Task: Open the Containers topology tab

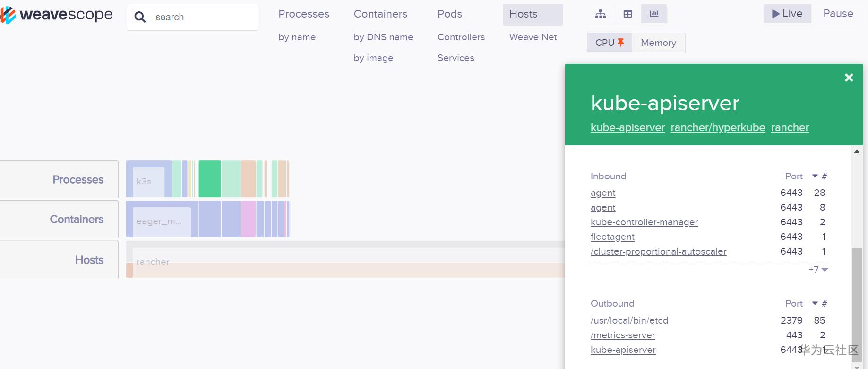Action: (380, 14)
